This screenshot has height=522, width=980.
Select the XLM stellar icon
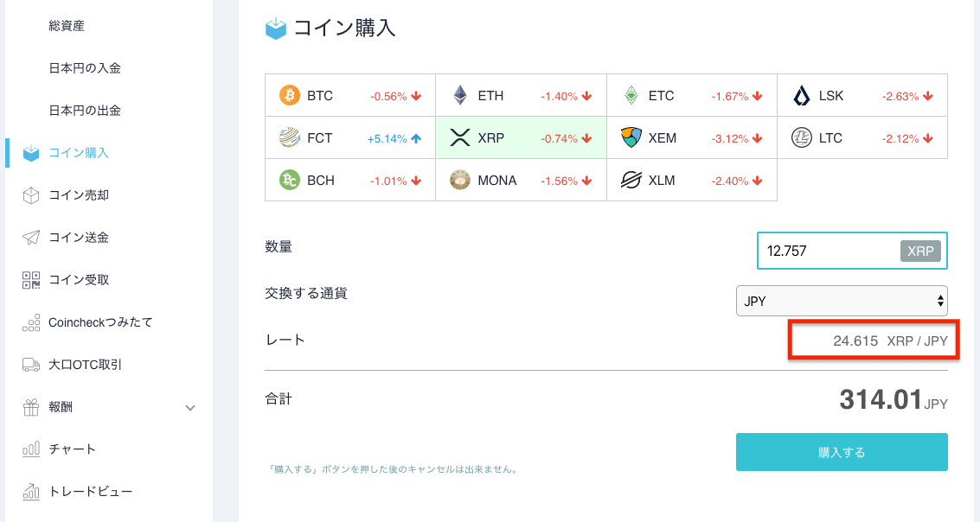pyautogui.click(x=631, y=180)
